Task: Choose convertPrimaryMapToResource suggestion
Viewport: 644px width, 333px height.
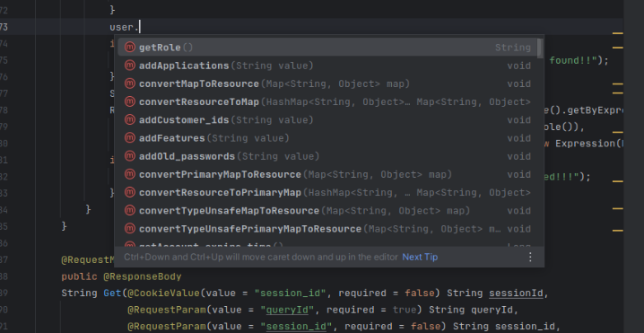Action: pos(327,174)
